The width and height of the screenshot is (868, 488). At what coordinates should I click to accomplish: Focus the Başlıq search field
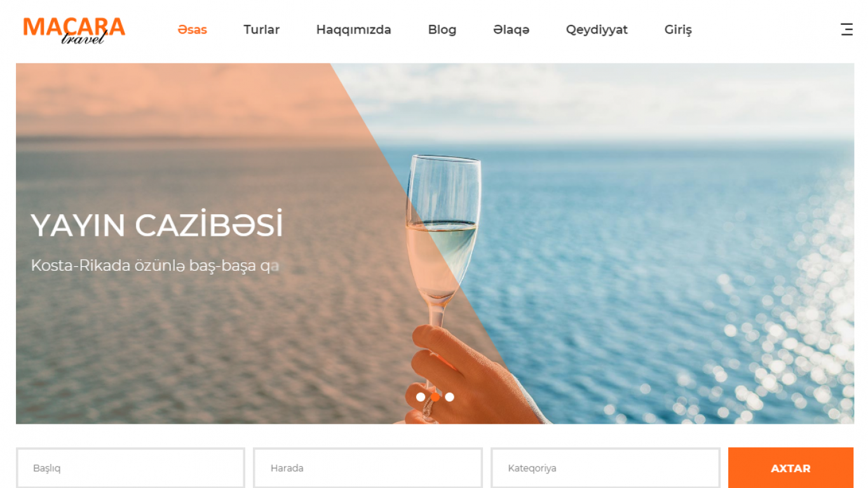130,468
